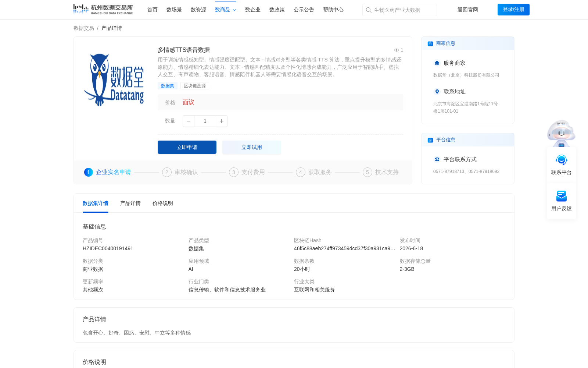Open 用户反馈 feedback mail icon
Image resolution: width=588 pixels, height=368 pixels.
point(562,196)
